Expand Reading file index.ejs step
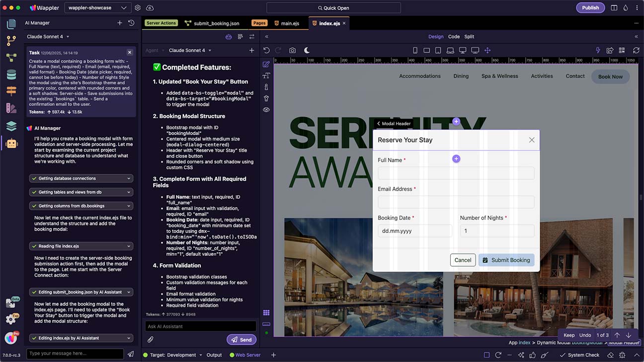This screenshot has height=362, width=644. pos(81,246)
